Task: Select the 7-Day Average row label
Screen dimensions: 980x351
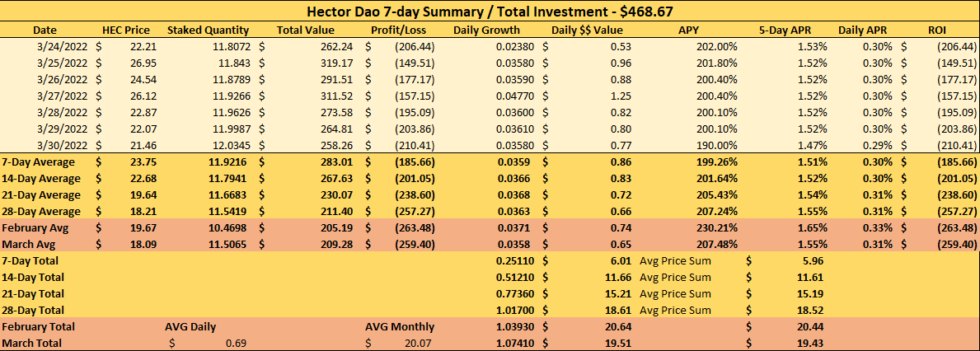Action: click(x=39, y=161)
